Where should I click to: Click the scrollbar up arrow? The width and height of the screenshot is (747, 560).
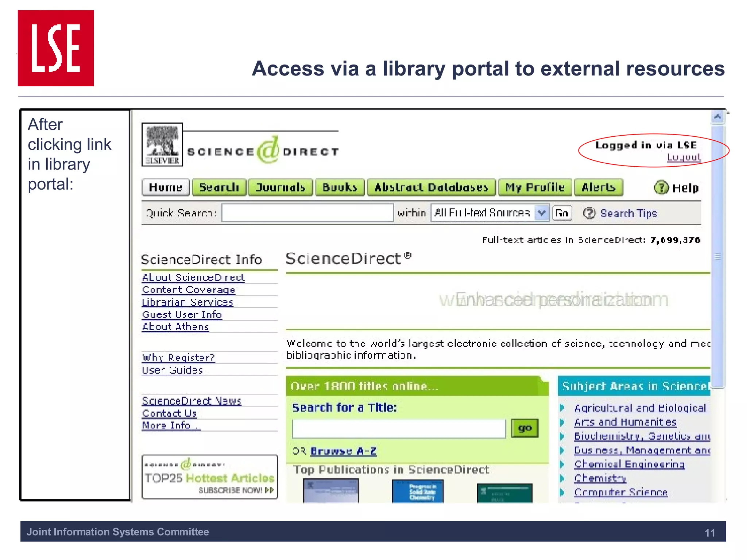[x=717, y=117]
